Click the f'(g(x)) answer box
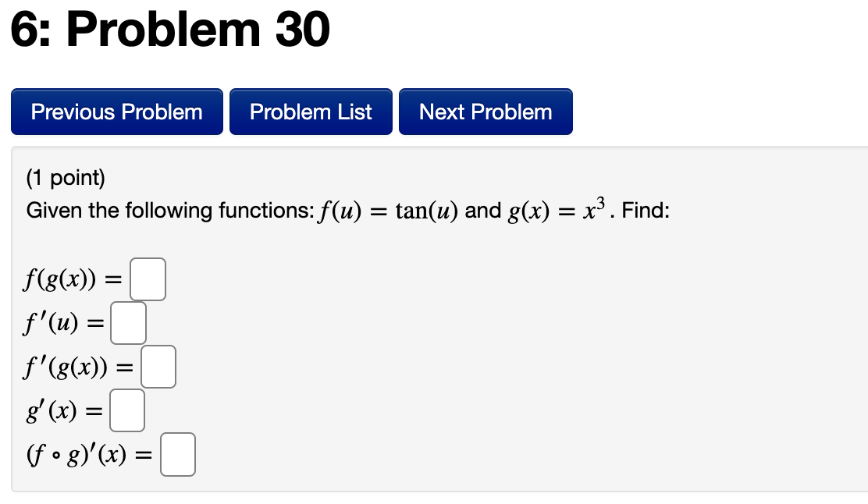The height and width of the screenshot is (504, 868). tap(158, 366)
